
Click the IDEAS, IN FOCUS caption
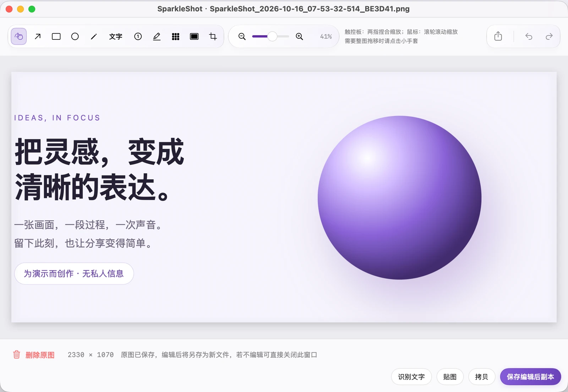coord(57,118)
